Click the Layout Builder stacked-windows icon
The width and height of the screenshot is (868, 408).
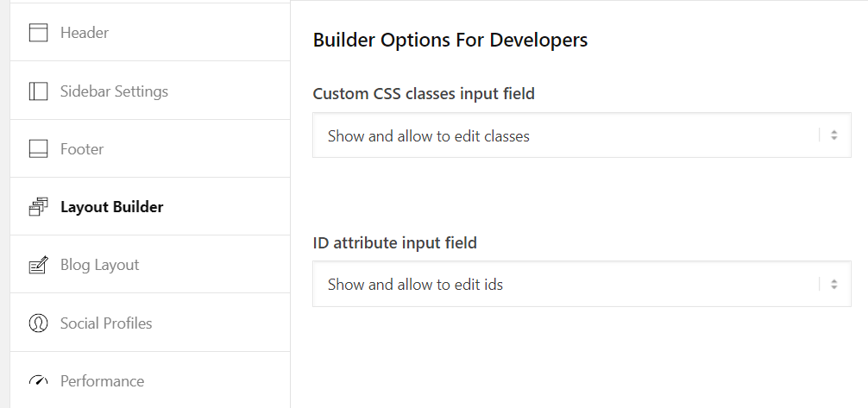38,207
